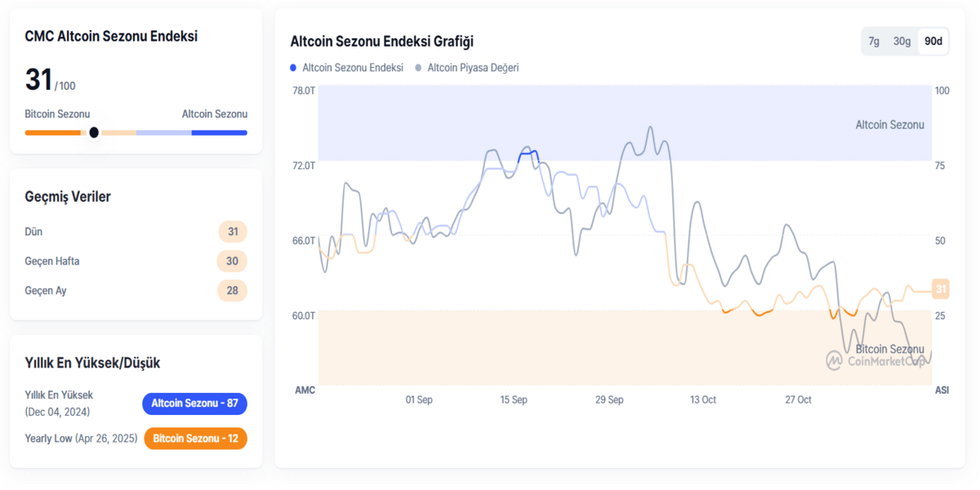Viewport: 980px width, 490px height.
Task: Click the gray legend dot for Altcoin Piyasa Değeri
Action: pyautogui.click(x=417, y=67)
